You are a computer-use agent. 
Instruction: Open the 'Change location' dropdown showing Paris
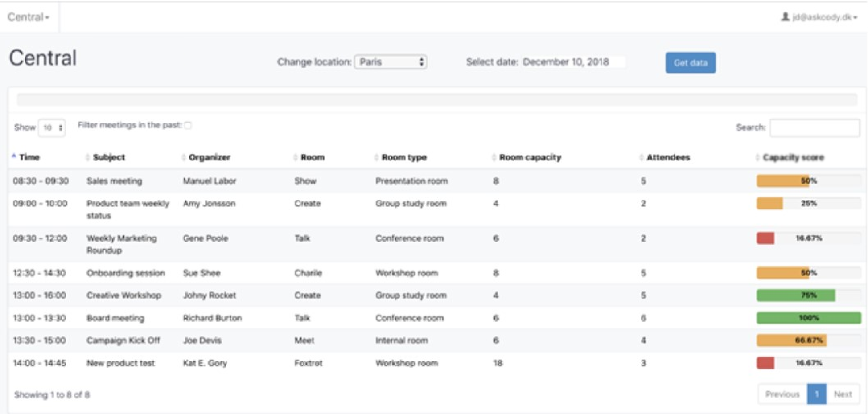391,62
